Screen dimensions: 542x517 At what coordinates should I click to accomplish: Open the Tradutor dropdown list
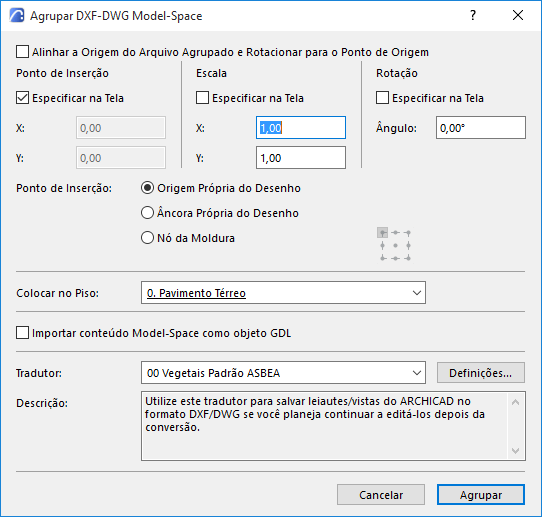pyautogui.click(x=283, y=373)
